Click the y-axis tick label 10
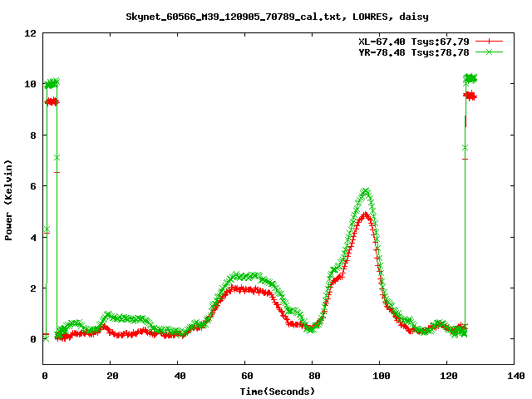 [30, 84]
